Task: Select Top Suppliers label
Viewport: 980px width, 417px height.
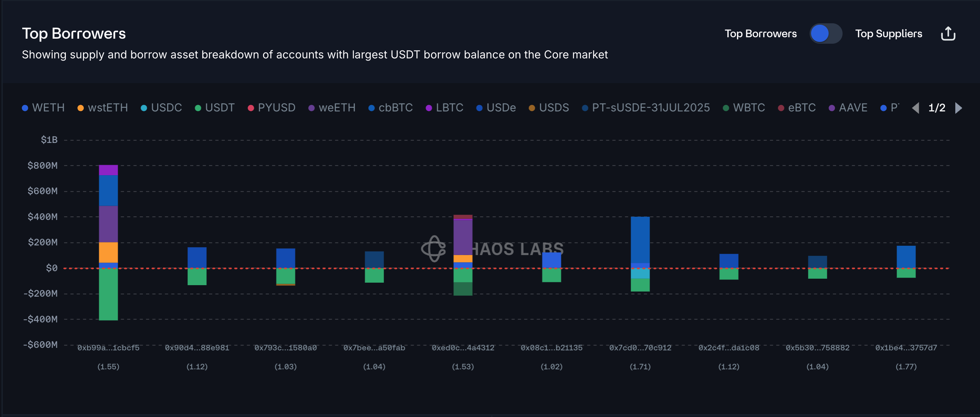Action: [x=888, y=34]
